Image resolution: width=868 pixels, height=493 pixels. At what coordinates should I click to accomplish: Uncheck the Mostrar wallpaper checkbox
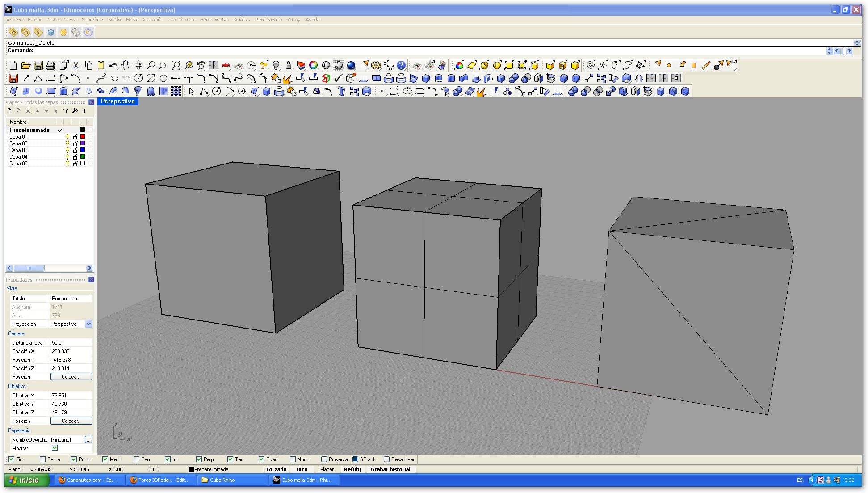(55, 448)
